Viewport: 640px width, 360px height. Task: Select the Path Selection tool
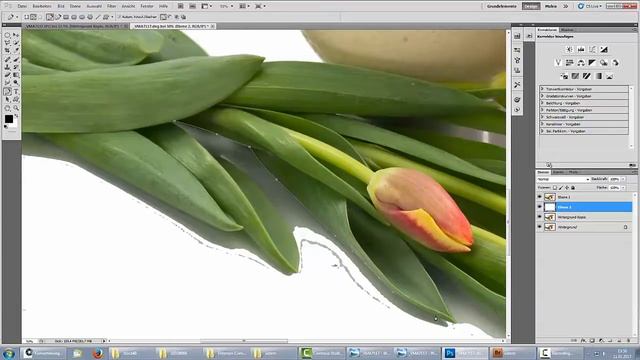click(7, 99)
